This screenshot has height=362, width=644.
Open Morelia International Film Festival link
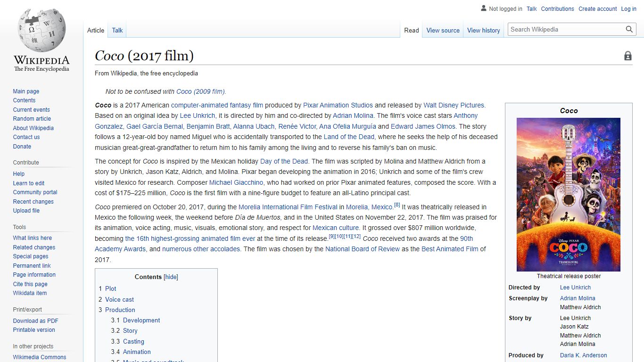tap(288, 207)
